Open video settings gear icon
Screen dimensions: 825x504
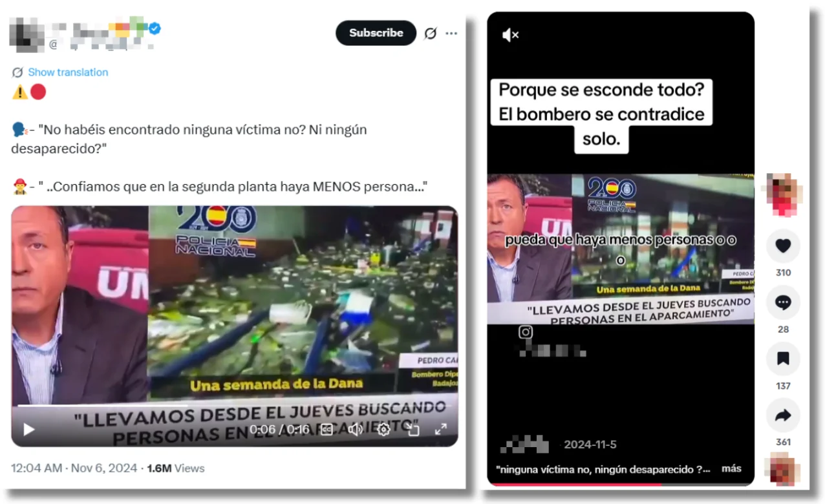coord(383,429)
